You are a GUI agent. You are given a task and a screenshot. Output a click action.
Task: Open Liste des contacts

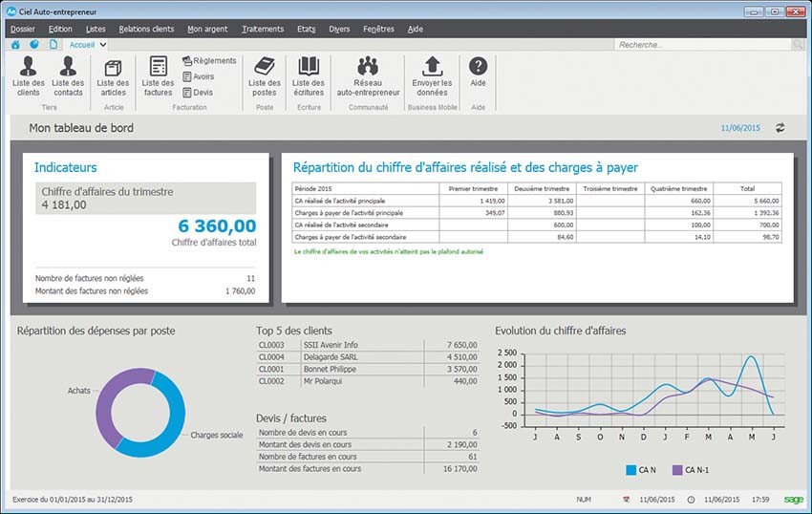tap(68, 75)
